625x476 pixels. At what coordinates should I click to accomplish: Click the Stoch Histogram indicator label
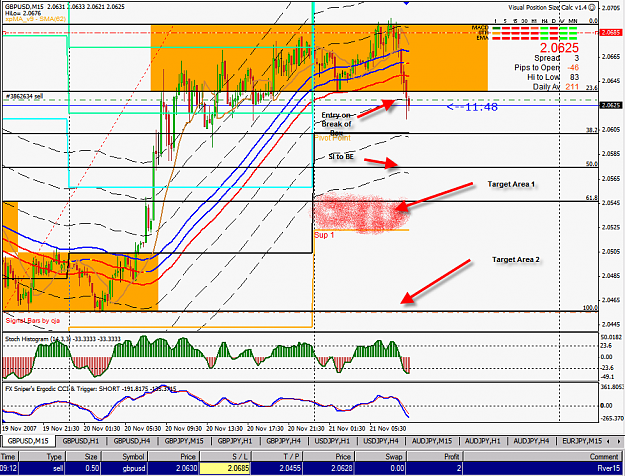(x=63, y=339)
